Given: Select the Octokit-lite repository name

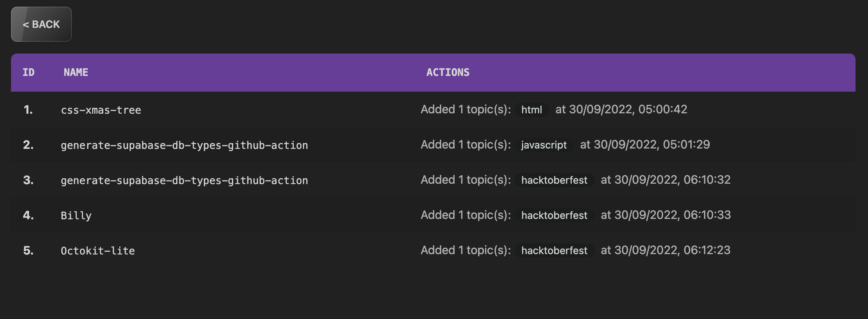Looking at the screenshot, I should [98, 251].
